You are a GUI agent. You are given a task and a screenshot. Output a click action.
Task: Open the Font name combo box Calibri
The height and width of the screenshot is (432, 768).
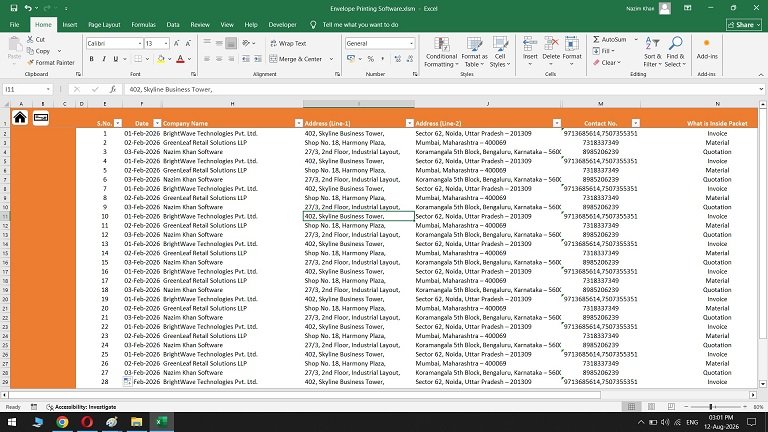coord(114,44)
